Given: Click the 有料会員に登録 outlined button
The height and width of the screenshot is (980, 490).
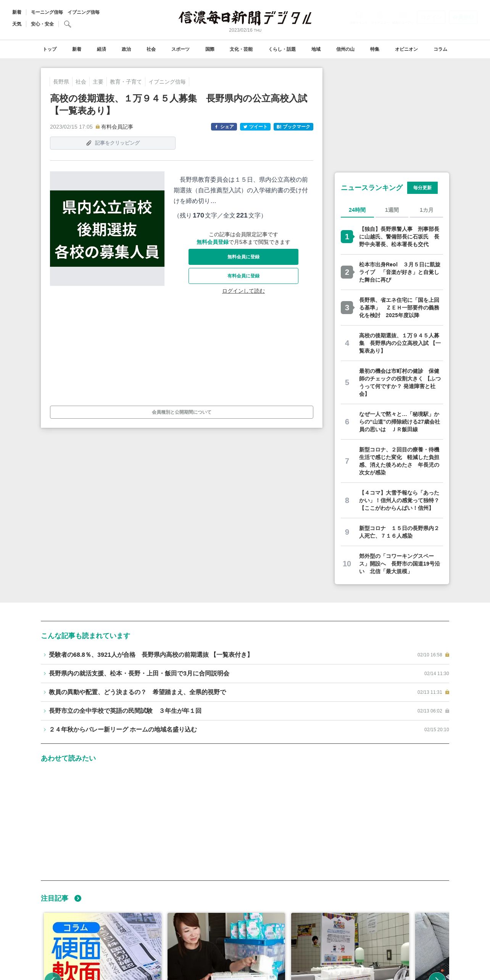Looking at the screenshot, I should click(x=243, y=276).
